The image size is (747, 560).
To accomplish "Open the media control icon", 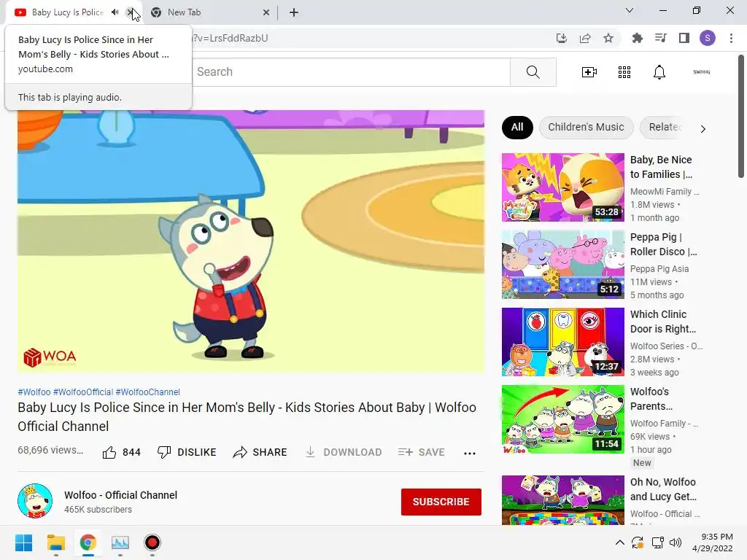I will coord(660,38).
